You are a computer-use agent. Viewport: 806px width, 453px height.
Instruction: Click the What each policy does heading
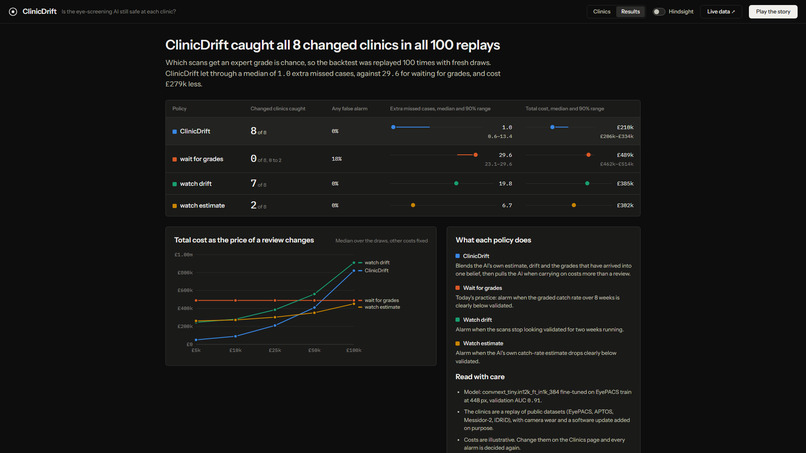click(x=493, y=240)
